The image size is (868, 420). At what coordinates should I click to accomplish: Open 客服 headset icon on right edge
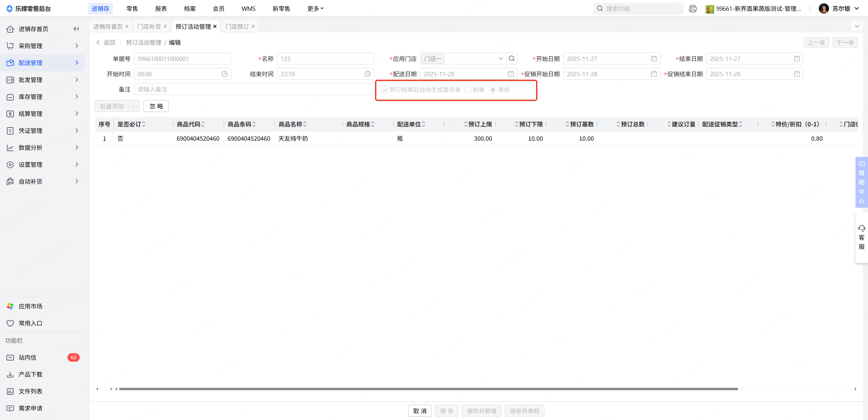click(861, 228)
